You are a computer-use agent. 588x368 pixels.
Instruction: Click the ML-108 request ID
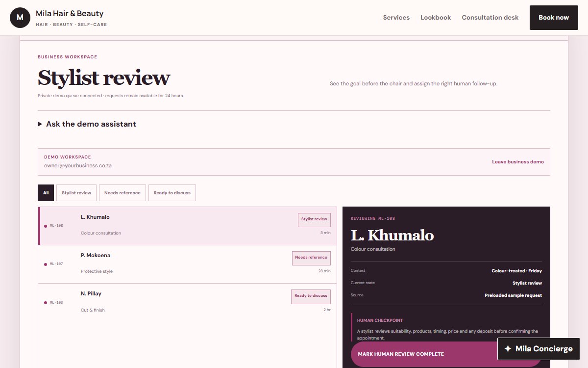(x=56, y=226)
